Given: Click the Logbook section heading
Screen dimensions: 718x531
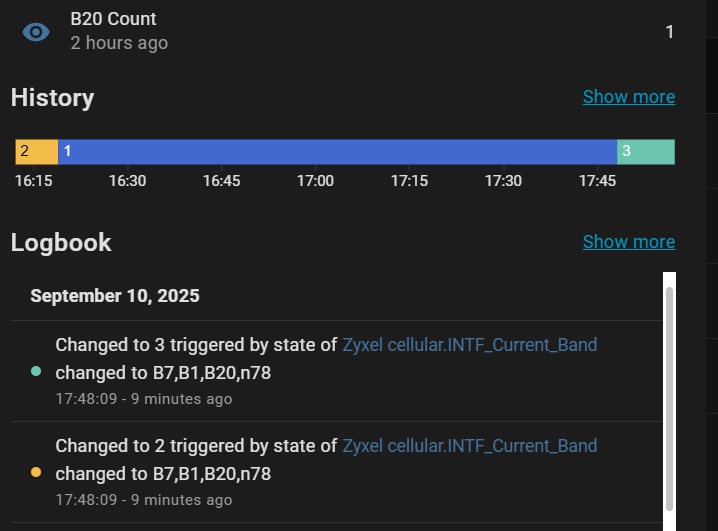Looking at the screenshot, I should point(61,243).
